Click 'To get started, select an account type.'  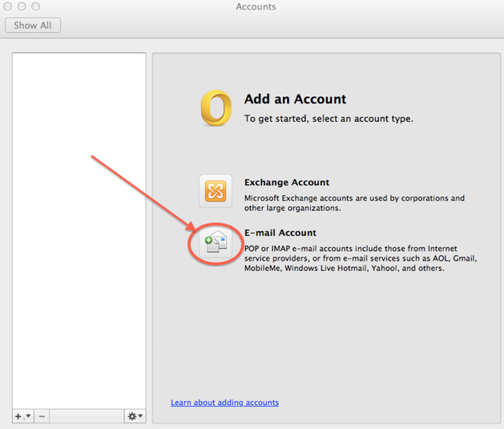click(329, 119)
